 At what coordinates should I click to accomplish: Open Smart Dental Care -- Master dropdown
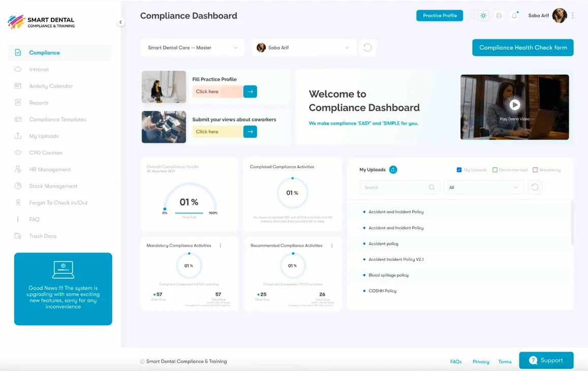coord(193,48)
